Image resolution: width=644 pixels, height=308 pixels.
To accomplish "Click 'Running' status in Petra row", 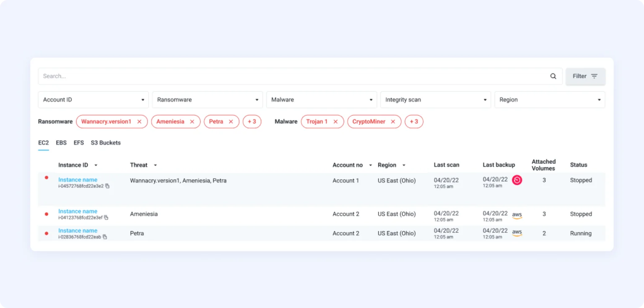I will (581, 233).
